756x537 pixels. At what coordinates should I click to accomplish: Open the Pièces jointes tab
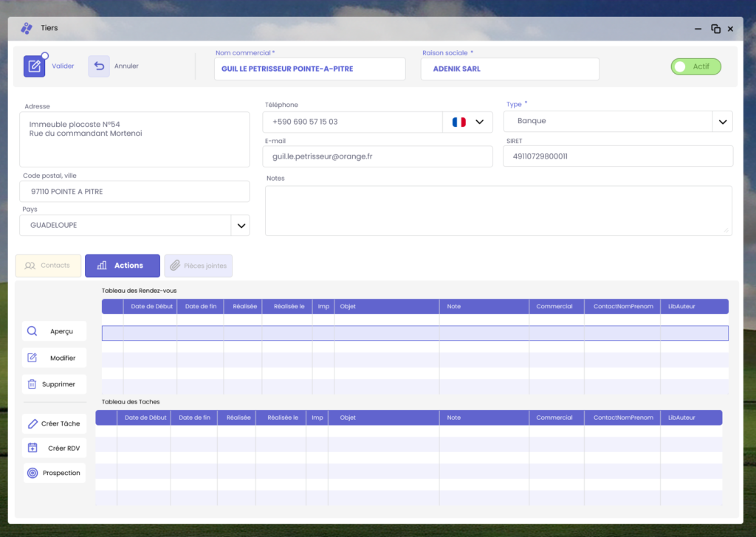point(198,266)
